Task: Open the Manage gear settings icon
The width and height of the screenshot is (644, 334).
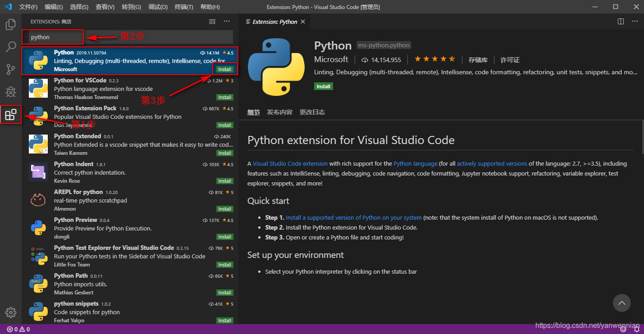Action: [x=11, y=312]
